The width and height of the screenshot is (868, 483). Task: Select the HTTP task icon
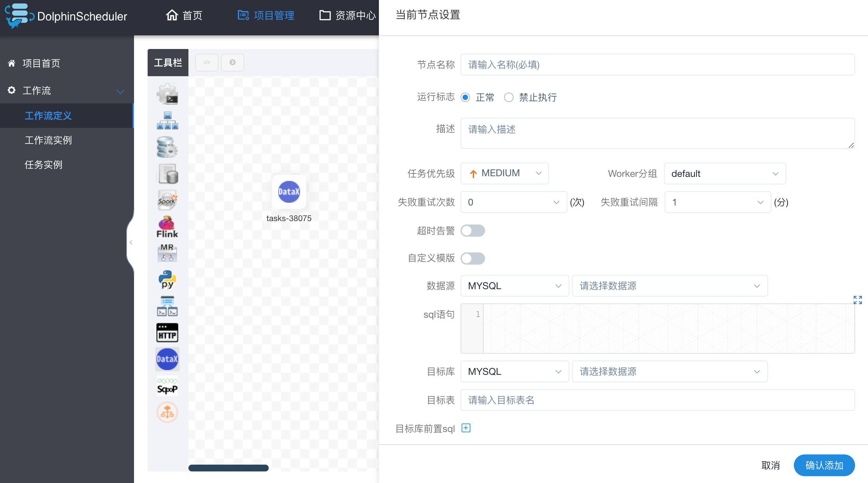pyautogui.click(x=167, y=332)
